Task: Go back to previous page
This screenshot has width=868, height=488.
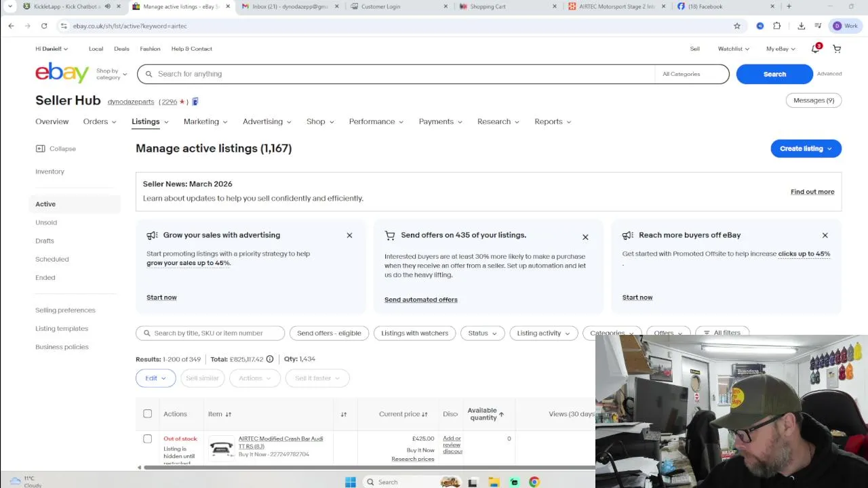Action: pos(11,26)
